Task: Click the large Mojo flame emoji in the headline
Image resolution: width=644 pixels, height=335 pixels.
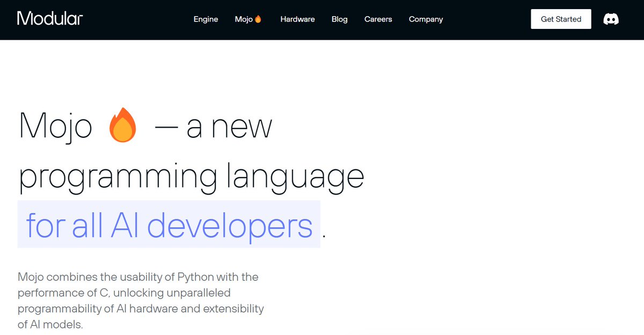Action: (123, 124)
